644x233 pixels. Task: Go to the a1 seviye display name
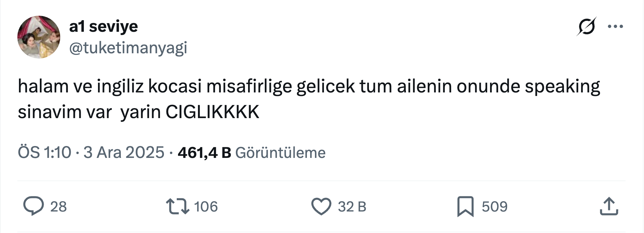[103, 26]
